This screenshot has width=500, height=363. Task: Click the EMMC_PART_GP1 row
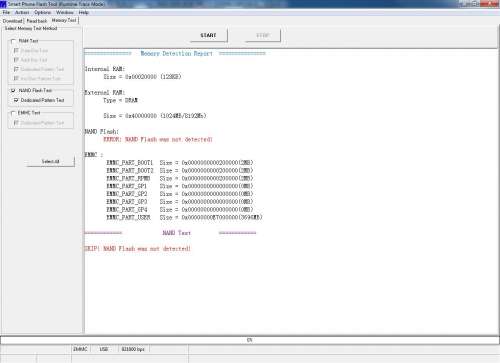click(180, 186)
